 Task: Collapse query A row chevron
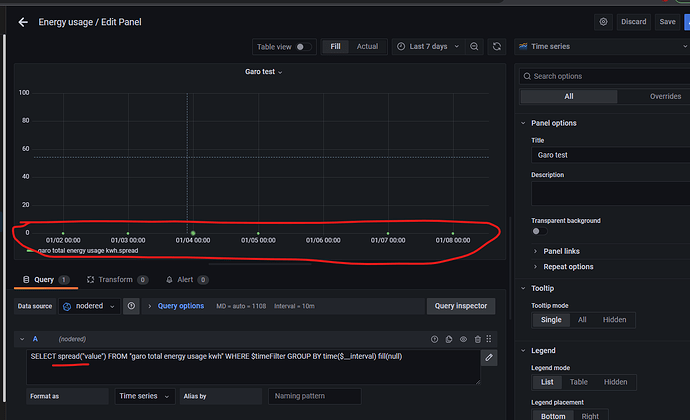(x=22, y=339)
